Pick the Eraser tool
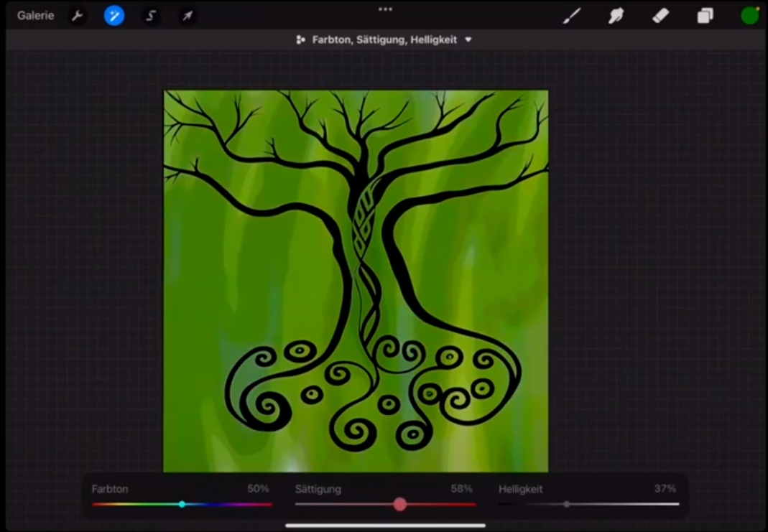Screen dimensions: 768x532 [x=660, y=16]
